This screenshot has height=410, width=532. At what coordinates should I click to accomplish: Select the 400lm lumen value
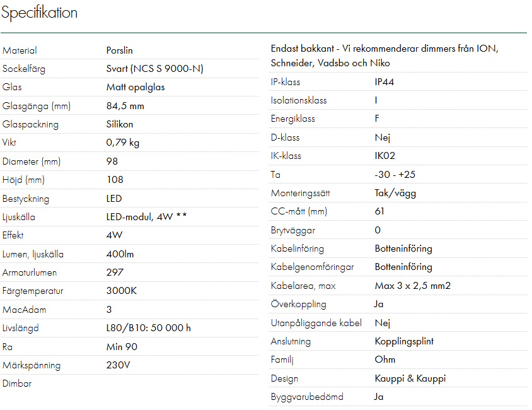(120, 254)
